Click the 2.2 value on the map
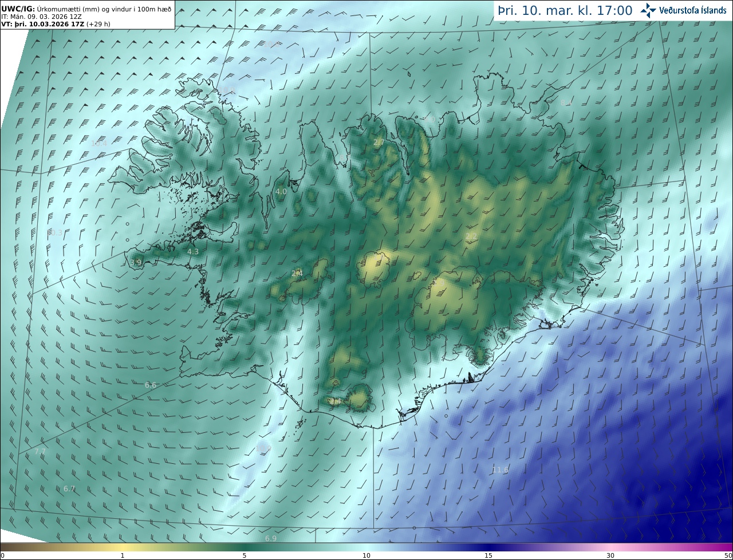The image size is (733, 560). pos(471,236)
